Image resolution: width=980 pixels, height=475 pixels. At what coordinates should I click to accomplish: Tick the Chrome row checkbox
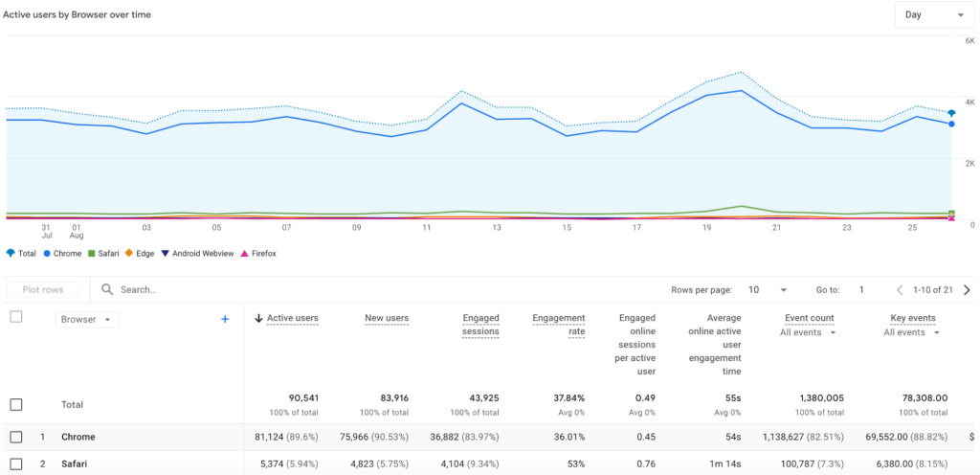15,437
